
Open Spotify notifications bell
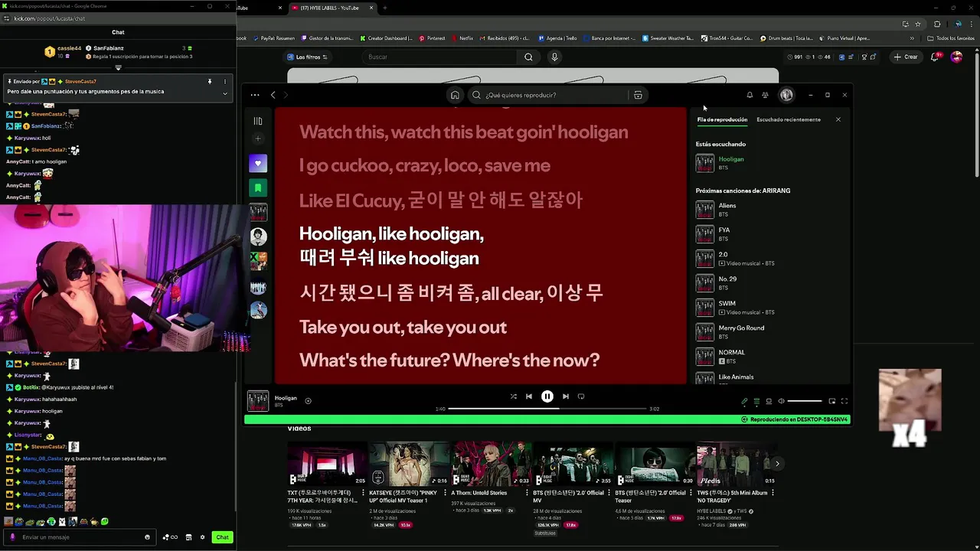750,95
